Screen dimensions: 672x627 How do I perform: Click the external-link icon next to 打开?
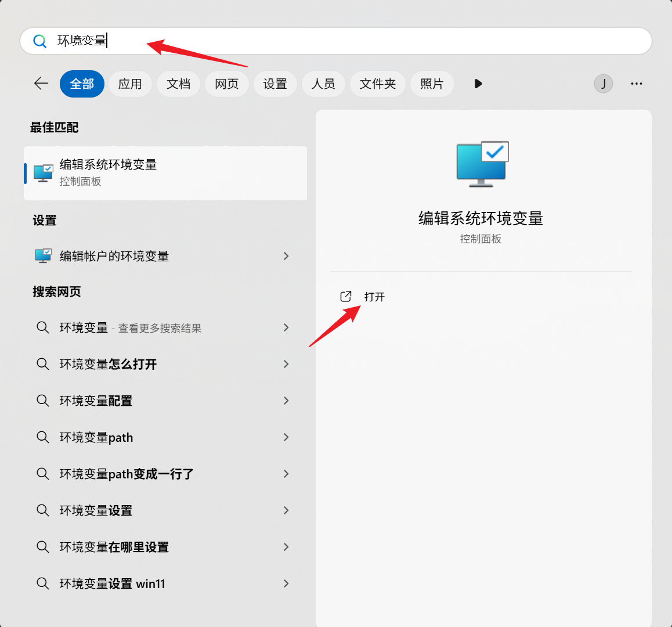tap(345, 296)
